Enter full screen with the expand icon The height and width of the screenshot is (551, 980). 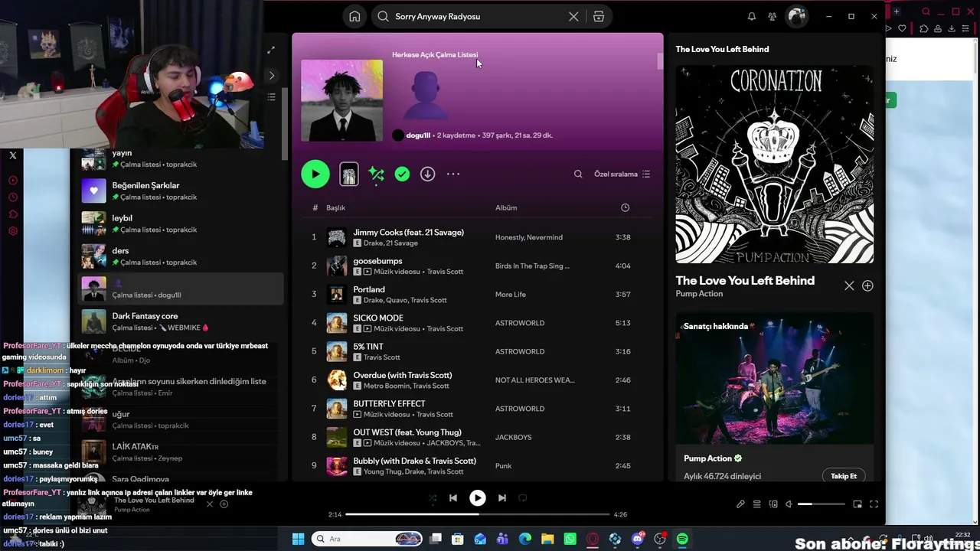coord(874,504)
